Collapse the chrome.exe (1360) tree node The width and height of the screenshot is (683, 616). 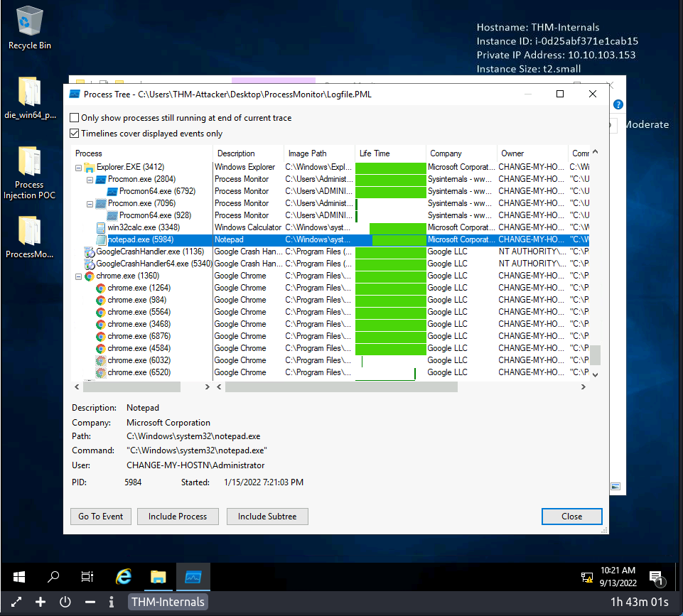coord(78,276)
